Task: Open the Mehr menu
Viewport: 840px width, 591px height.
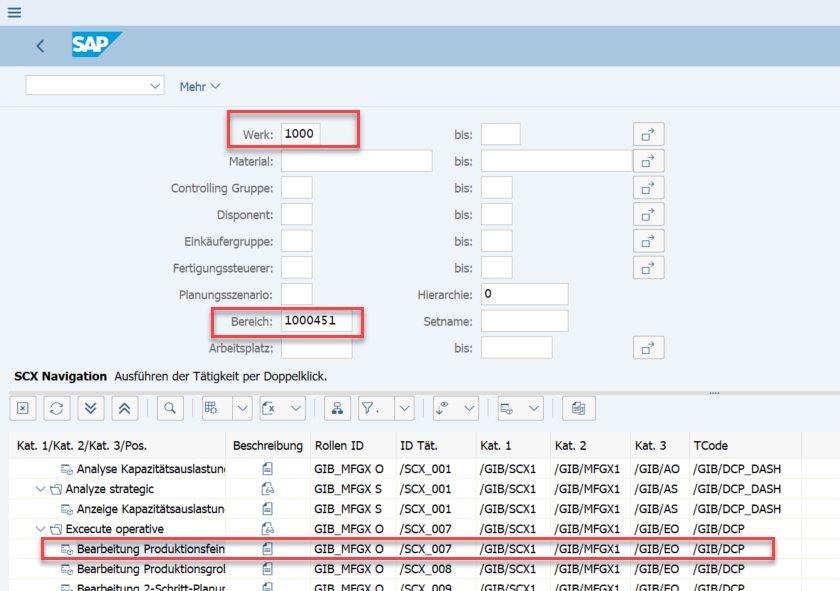Action: tap(200, 87)
